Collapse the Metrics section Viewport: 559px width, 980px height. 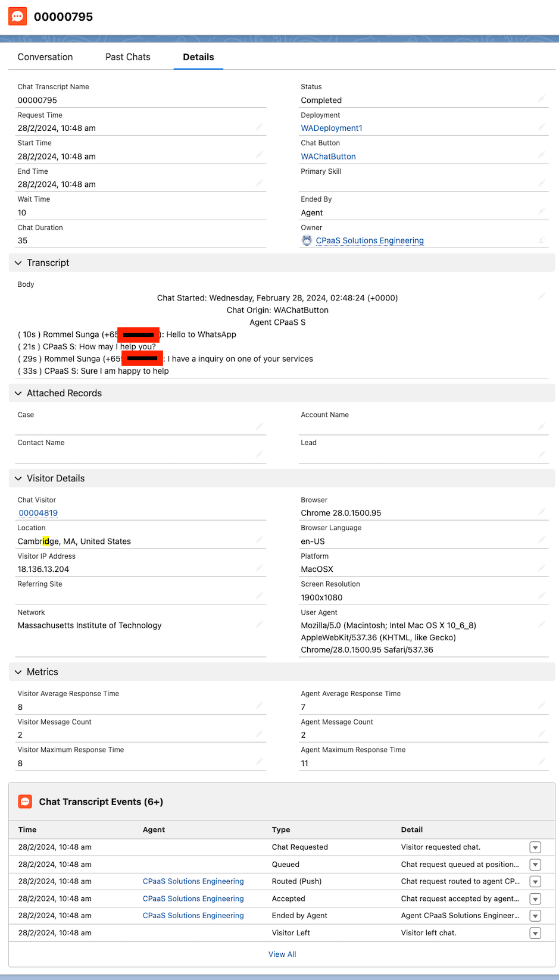click(18, 672)
